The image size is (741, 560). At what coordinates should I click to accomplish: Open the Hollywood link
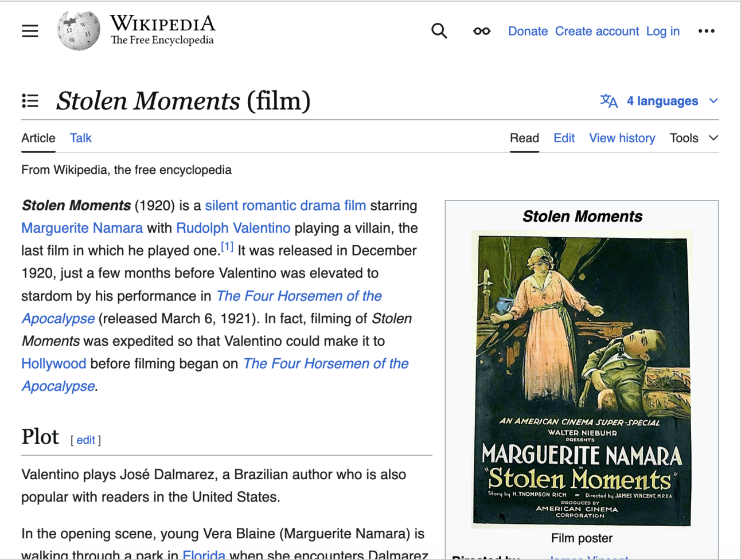54,364
